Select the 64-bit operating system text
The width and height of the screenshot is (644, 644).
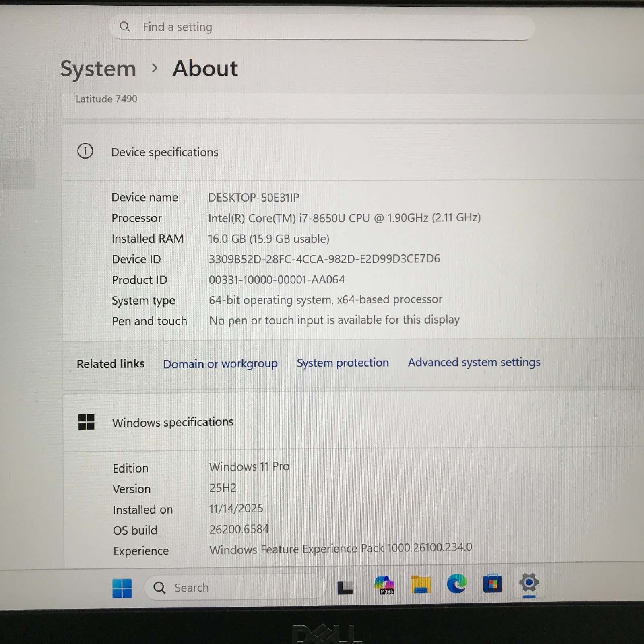326,300
